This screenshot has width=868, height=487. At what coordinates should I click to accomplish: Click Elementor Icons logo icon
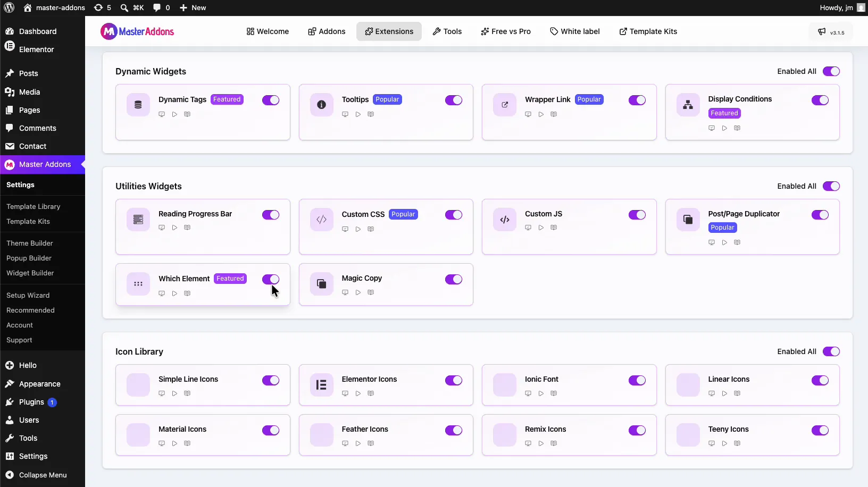click(x=321, y=385)
